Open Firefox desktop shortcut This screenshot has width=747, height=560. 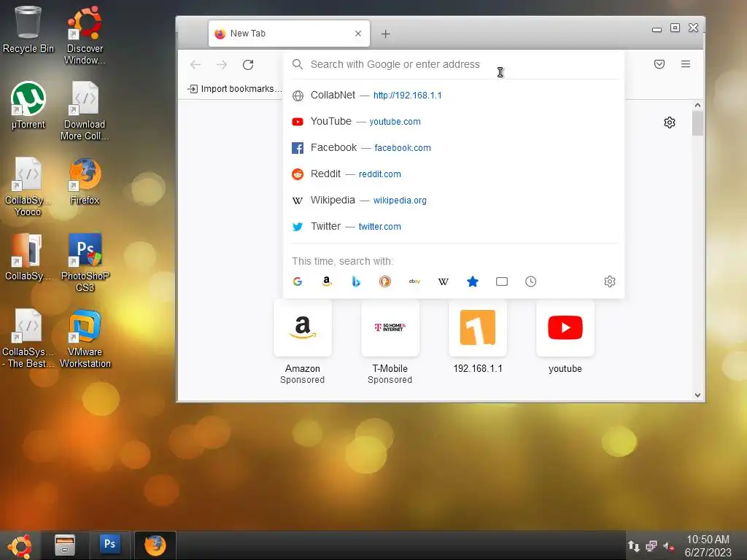85,182
